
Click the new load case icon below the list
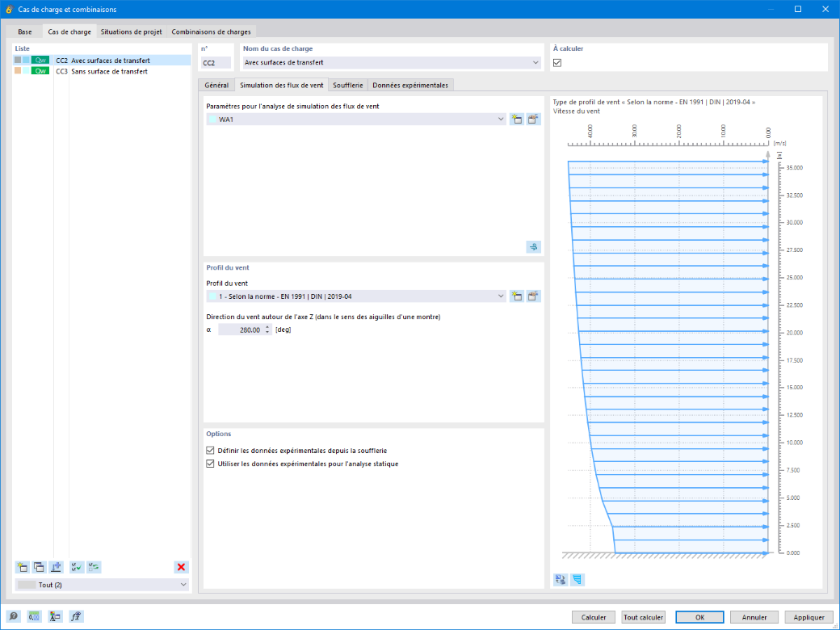pyautogui.click(x=23, y=567)
